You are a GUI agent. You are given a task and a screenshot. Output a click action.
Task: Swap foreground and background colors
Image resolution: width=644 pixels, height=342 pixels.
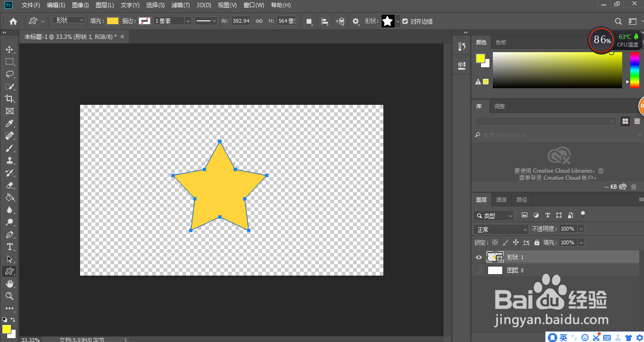coord(13,320)
